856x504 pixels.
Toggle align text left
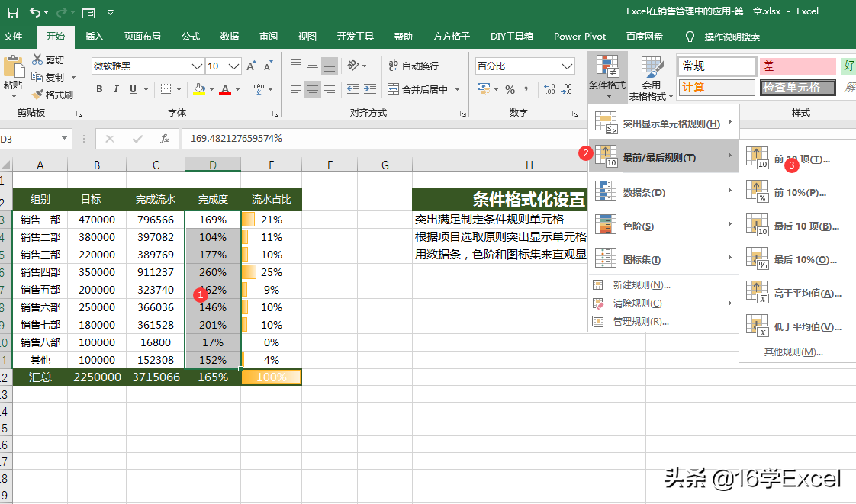(x=295, y=89)
